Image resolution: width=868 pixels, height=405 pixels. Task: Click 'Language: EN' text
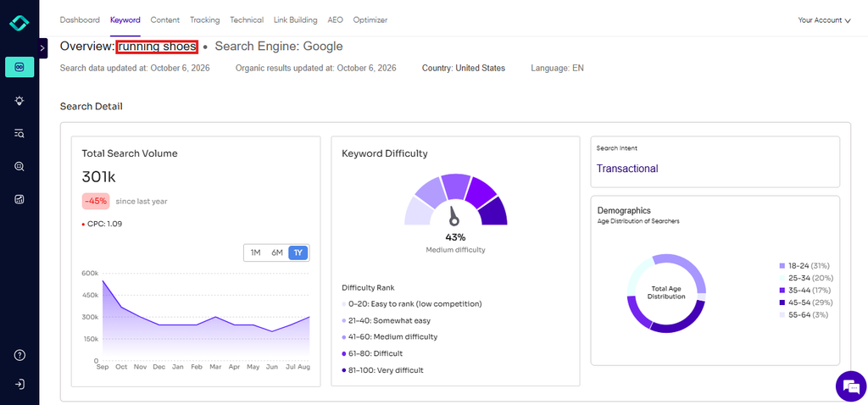(557, 69)
